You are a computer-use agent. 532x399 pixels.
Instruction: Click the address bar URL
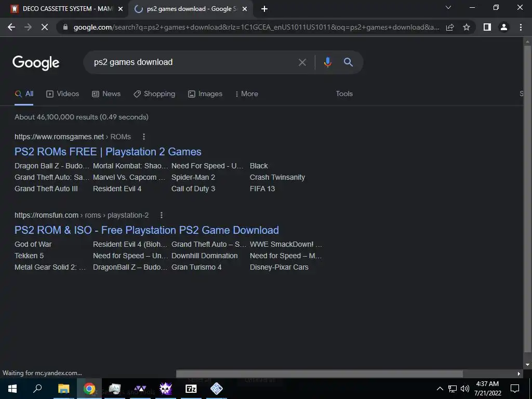(256, 27)
